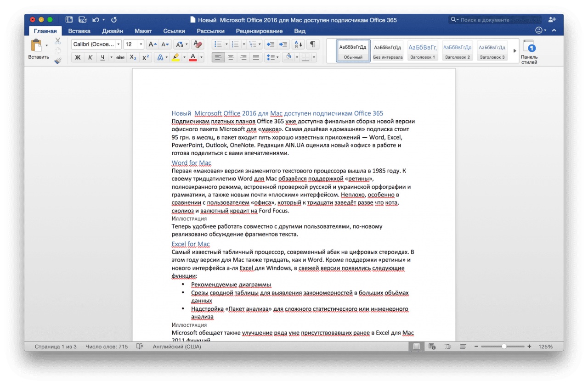Open the font size 12 dropdown
Image resolution: width=588 pixels, height=386 pixels.
click(x=141, y=45)
